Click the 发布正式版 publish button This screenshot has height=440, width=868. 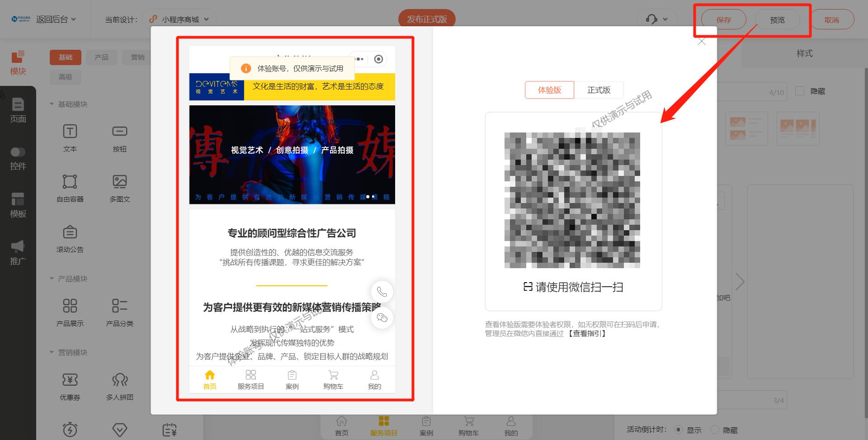point(427,19)
